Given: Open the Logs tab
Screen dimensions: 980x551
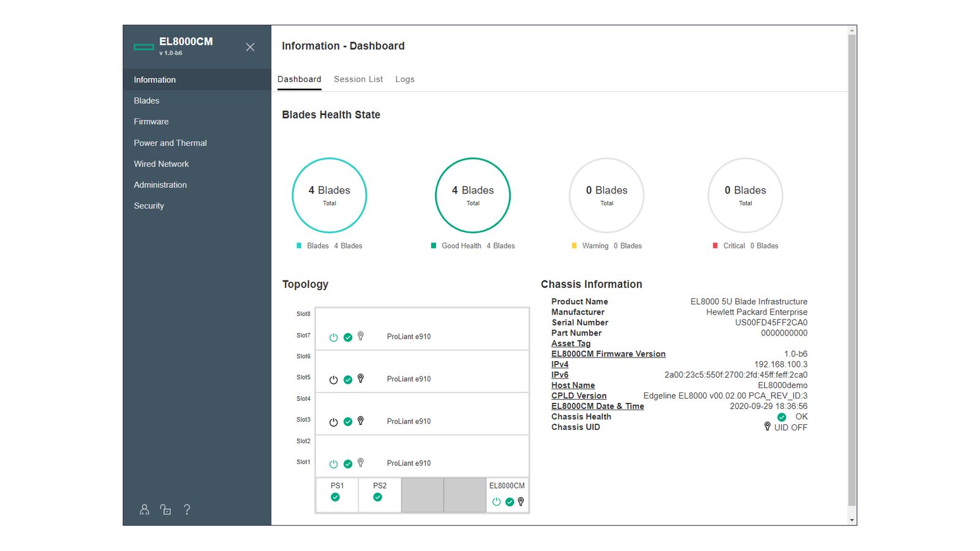Looking at the screenshot, I should [404, 79].
